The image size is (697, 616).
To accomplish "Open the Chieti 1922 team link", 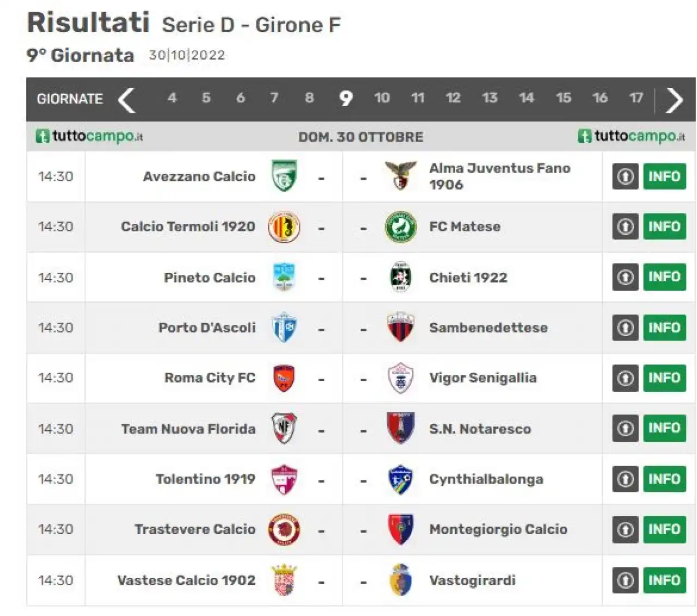I will pos(468,277).
